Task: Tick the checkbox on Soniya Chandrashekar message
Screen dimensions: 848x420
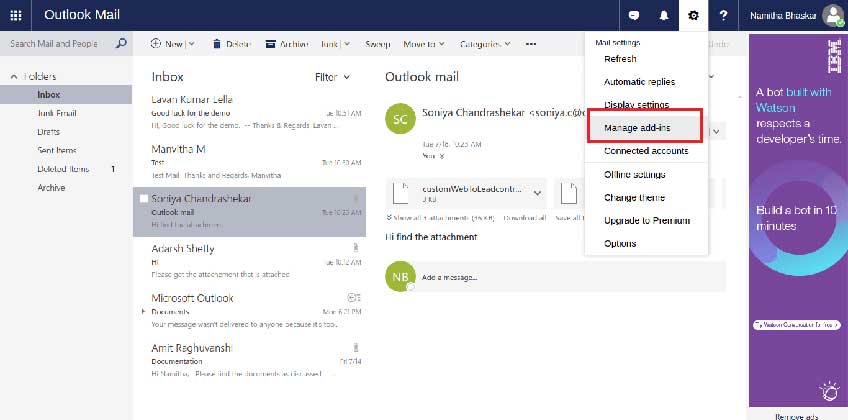Action: pos(144,199)
